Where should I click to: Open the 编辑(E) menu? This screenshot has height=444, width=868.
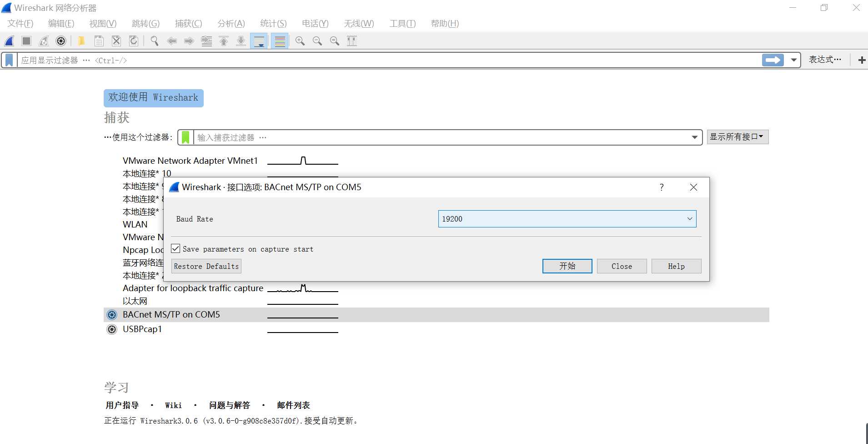coord(61,24)
